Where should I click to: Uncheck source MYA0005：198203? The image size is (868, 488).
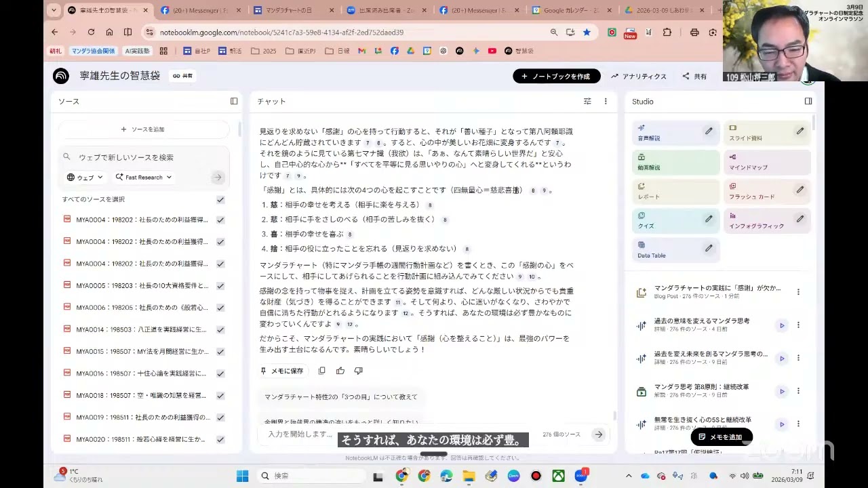click(220, 285)
